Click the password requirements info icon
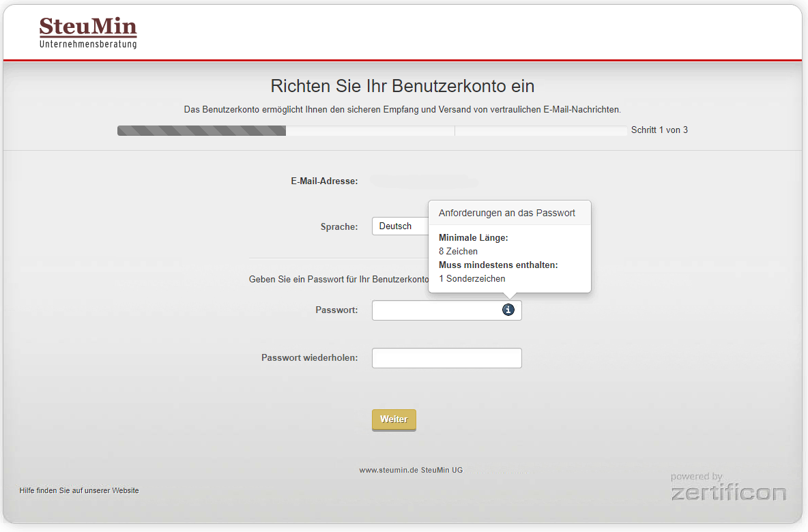Screen dimensions: 808x532 (508, 310)
